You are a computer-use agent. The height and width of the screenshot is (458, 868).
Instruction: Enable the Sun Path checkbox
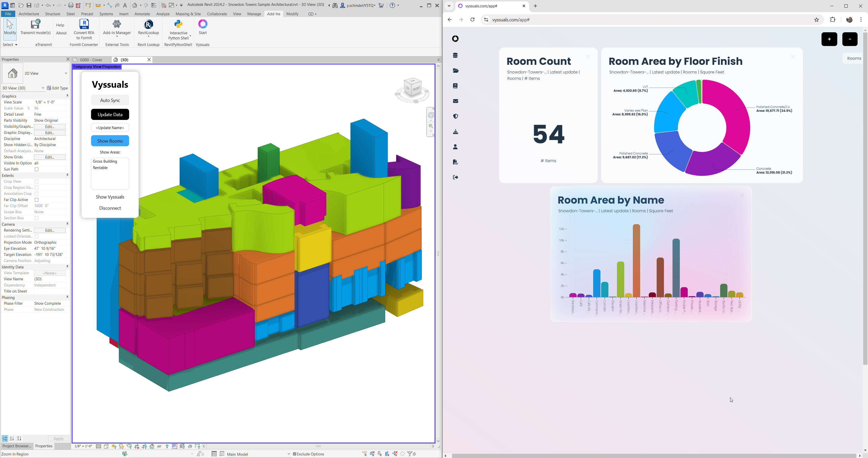point(37,169)
